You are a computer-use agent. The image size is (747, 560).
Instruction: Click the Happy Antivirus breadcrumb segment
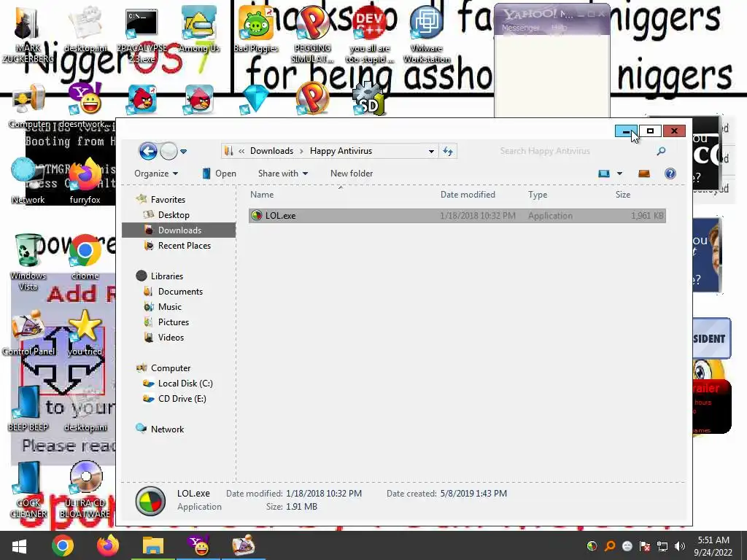[341, 151]
